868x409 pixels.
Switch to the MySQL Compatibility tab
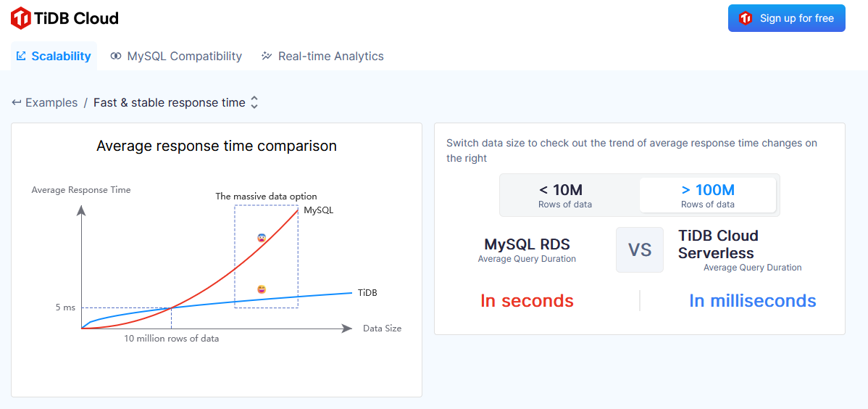(x=184, y=56)
